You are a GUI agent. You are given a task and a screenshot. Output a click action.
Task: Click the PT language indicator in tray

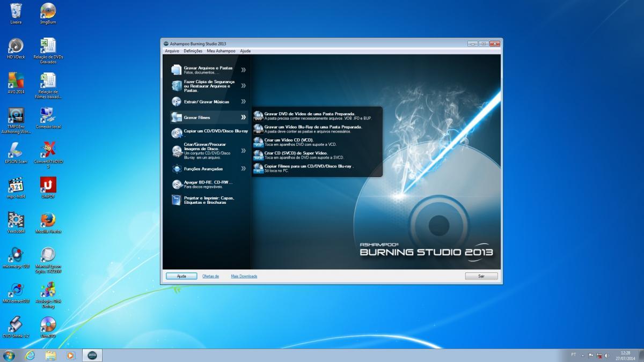tap(574, 355)
